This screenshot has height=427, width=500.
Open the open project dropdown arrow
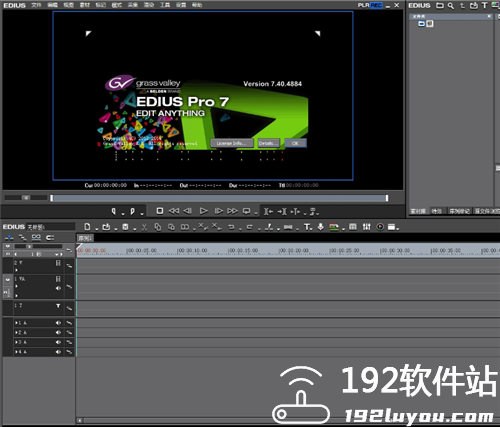116,229
